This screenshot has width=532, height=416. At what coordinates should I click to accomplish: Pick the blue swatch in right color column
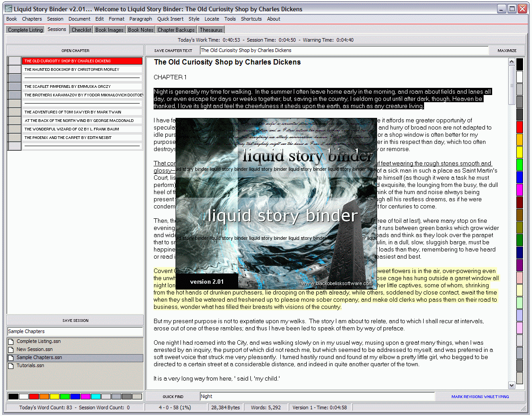point(519,177)
